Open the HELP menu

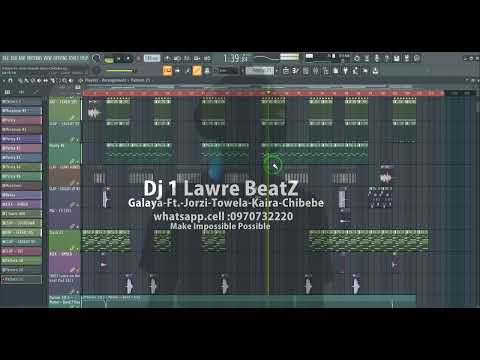click(x=84, y=58)
